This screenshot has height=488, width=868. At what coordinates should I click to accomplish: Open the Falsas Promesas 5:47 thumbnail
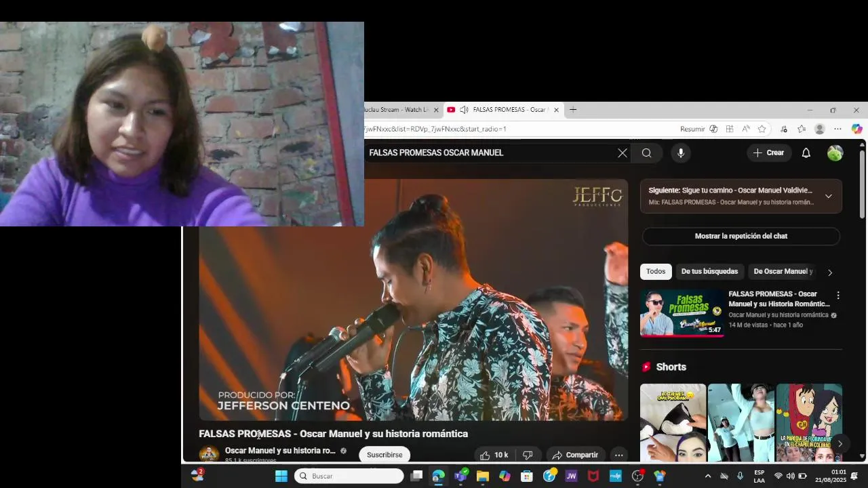[682, 312]
